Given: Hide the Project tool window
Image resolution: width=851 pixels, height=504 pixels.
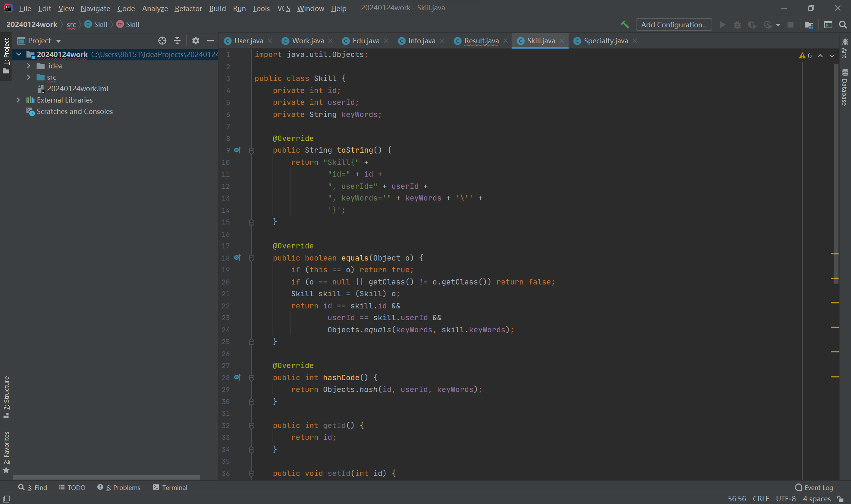Looking at the screenshot, I should (210, 41).
